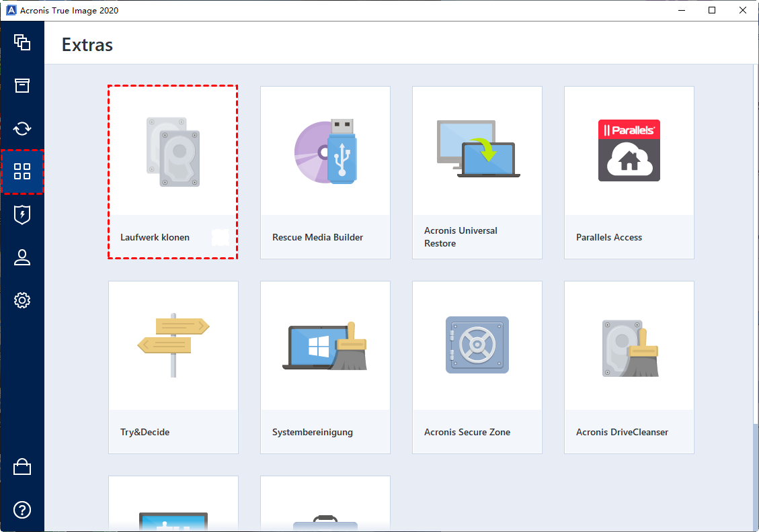Click the Rescue Media Builder disc icon
The height and width of the screenshot is (532, 759).
point(326,151)
